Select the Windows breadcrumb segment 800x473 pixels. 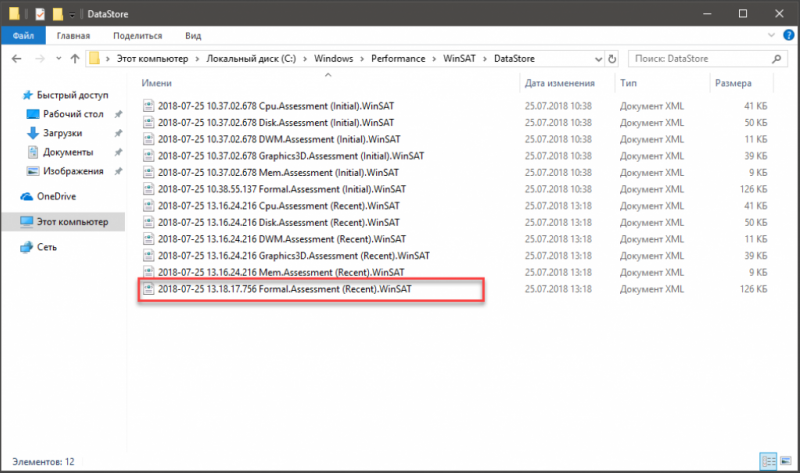(334, 59)
